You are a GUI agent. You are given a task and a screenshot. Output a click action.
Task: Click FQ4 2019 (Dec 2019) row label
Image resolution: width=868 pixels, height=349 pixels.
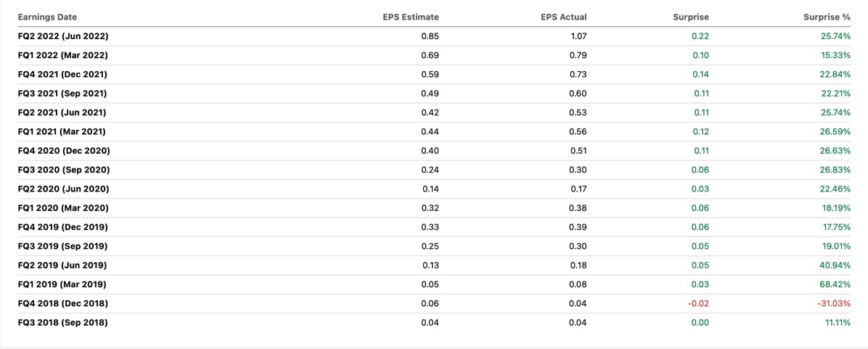click(62, 227)
